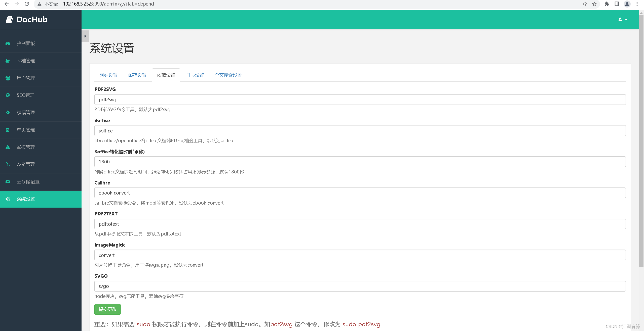Click the globe icon for SEO管理
644x331 pixels.
(8, 95)
